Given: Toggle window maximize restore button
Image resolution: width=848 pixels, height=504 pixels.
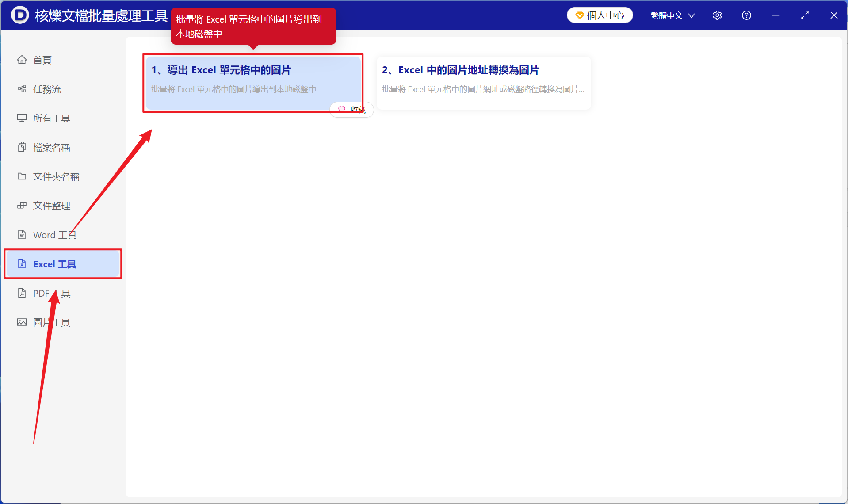Looking at the screenshot, I should click(x=805, y=15).
